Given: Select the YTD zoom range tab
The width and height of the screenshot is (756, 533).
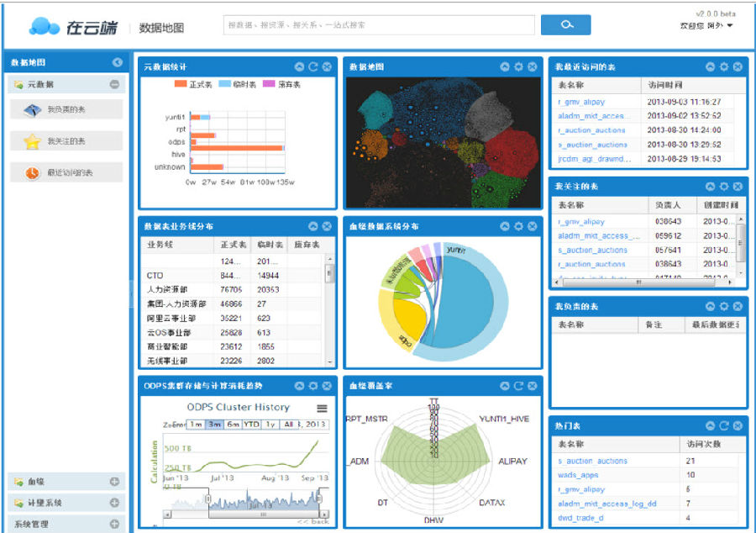Looking at the screenshot, I should [250, 425].
